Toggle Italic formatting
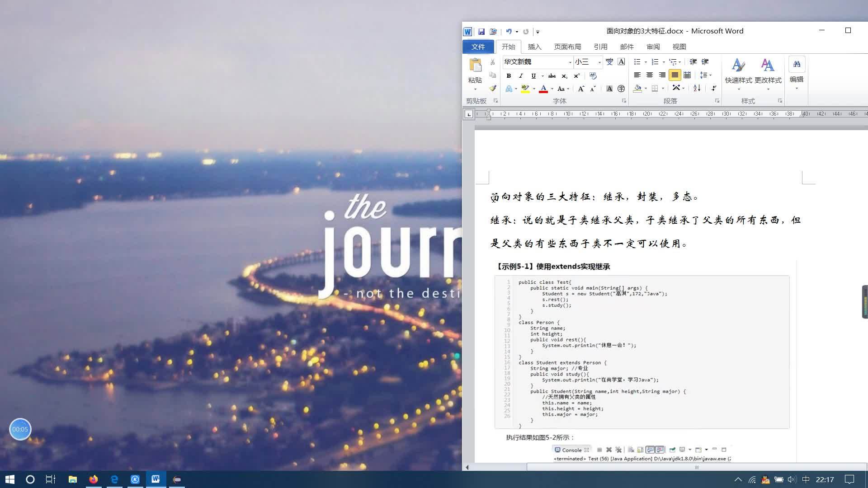 coord(521,76)
